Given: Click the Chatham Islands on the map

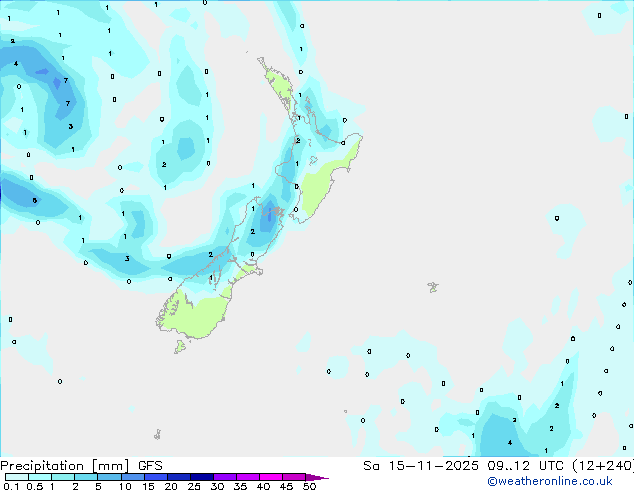Looking at the screenshot, I should (x=433, y=287).
